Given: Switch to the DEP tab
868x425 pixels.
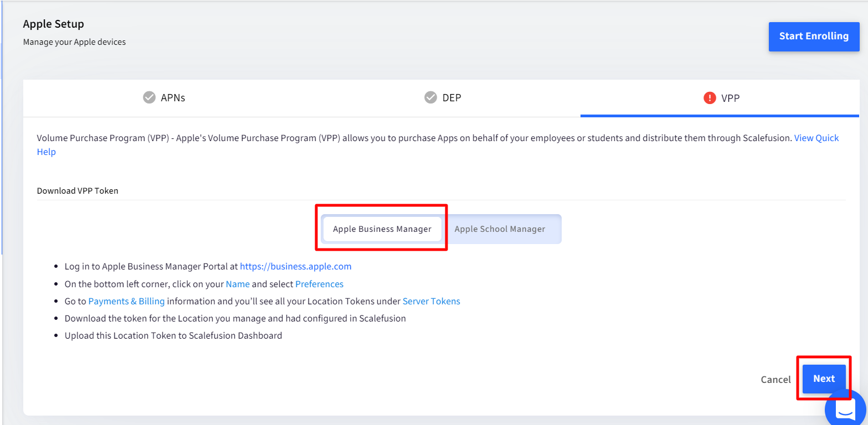Looking at the screenshot, I should pyautogui.click(x=442, y=98).
